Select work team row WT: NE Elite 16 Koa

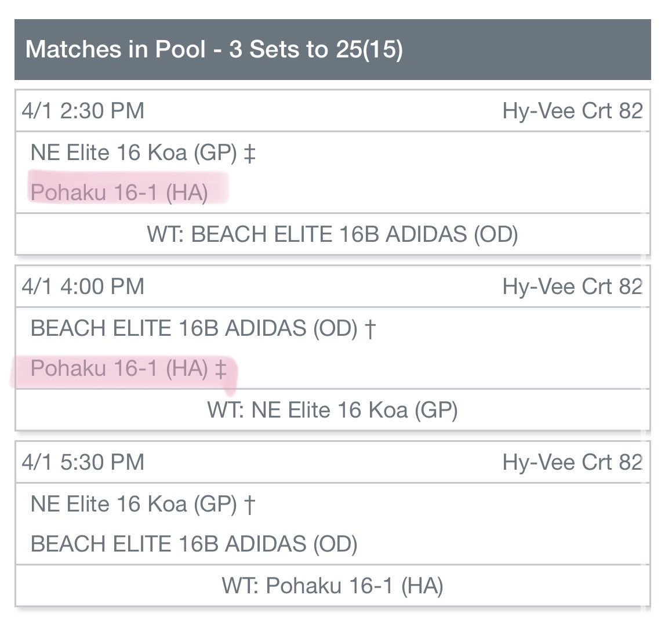click(332, 410)
